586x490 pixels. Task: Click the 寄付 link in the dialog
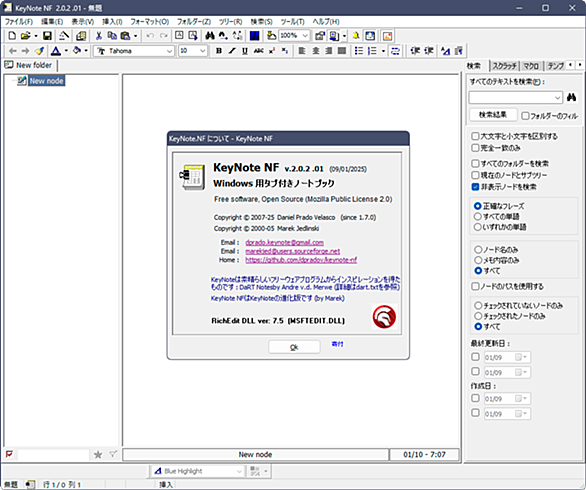pyautogui.click(x=337, y=344)
